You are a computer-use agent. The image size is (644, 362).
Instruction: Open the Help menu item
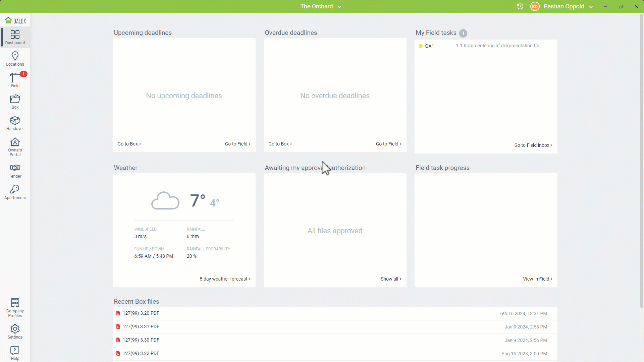click(15, 353)
